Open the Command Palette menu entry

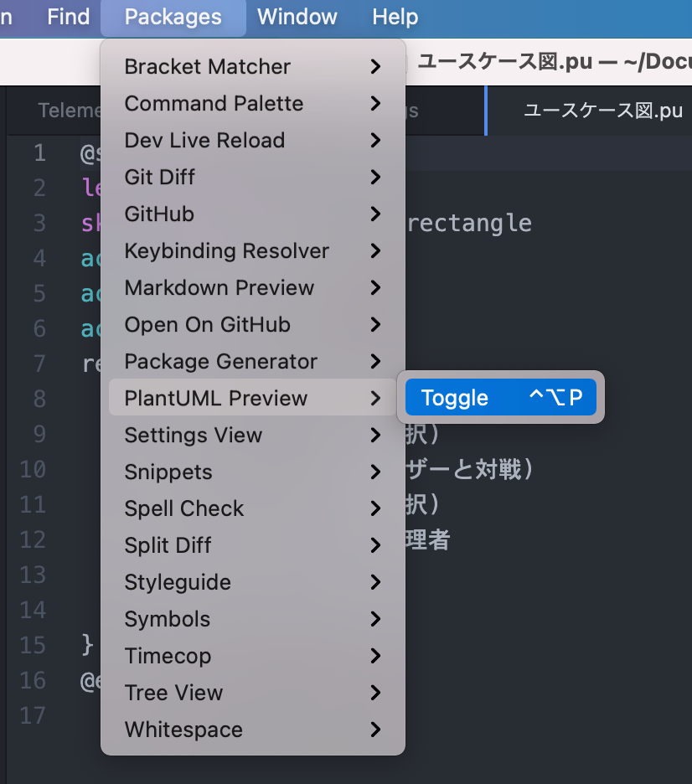(213, 103)
